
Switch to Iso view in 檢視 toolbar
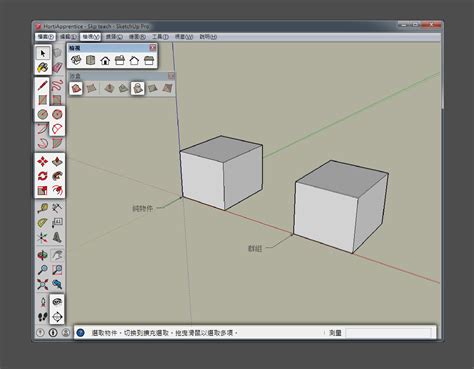click(76, 60)
